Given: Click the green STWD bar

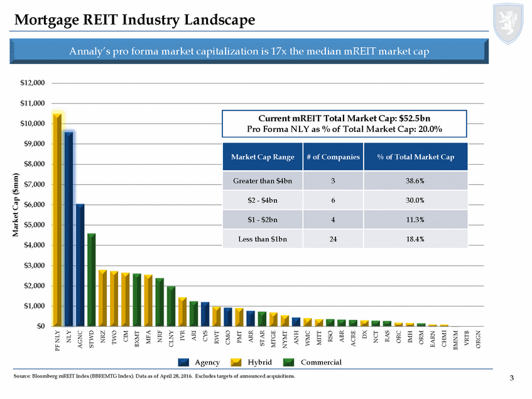Looking at the screenshot, I should click(92, 280).
